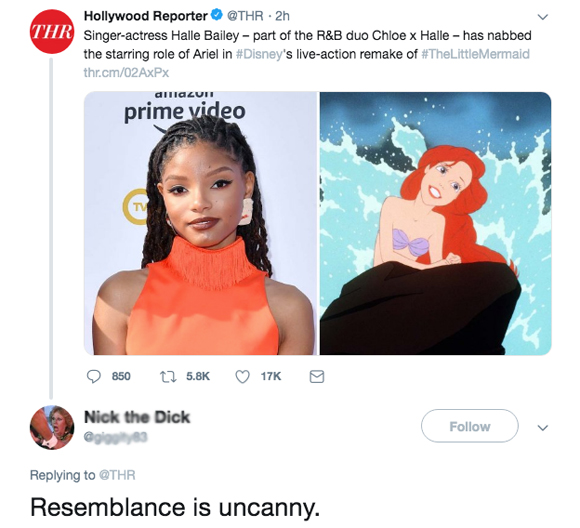580x528 pixels.
Task: Like the tweet with heart icon
Action: (243, 377)
